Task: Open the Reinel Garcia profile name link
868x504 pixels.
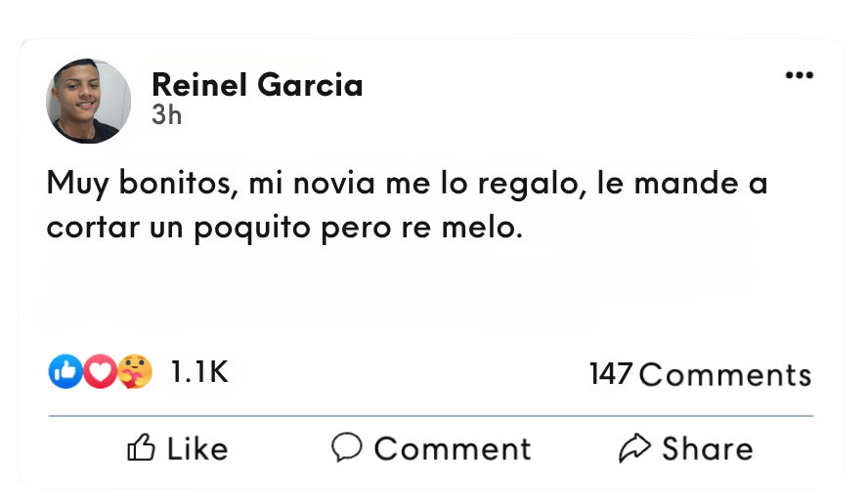Action: click(257, 86)
